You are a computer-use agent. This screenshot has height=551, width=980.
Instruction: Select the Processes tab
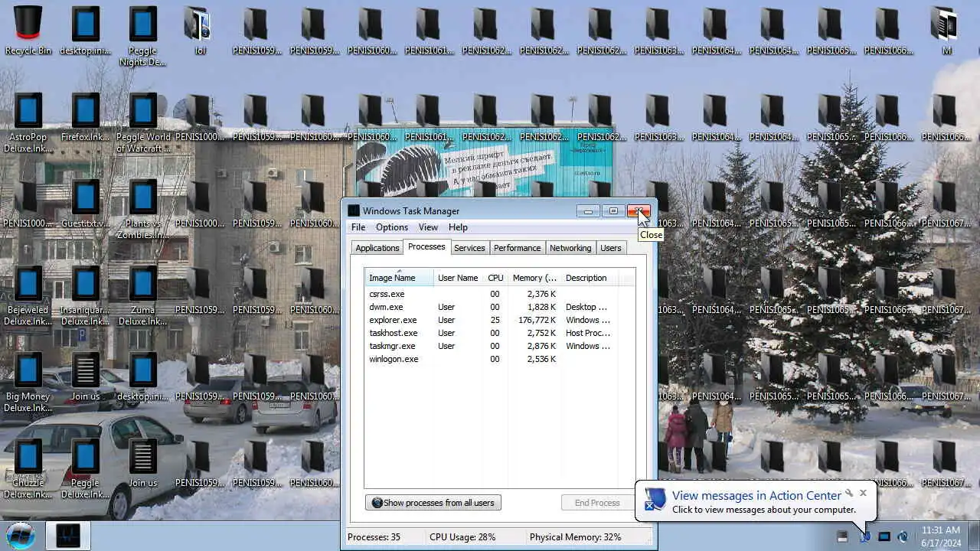426,246
